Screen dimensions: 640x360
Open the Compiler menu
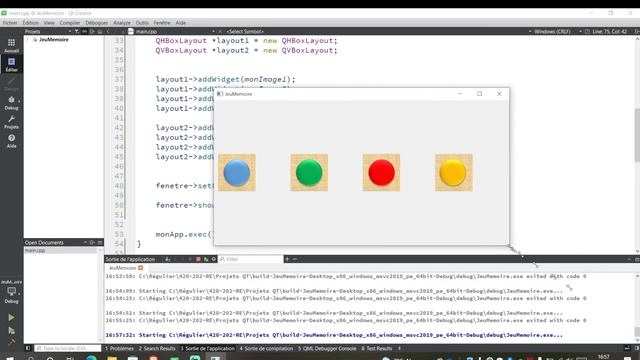tap(70, 23)
